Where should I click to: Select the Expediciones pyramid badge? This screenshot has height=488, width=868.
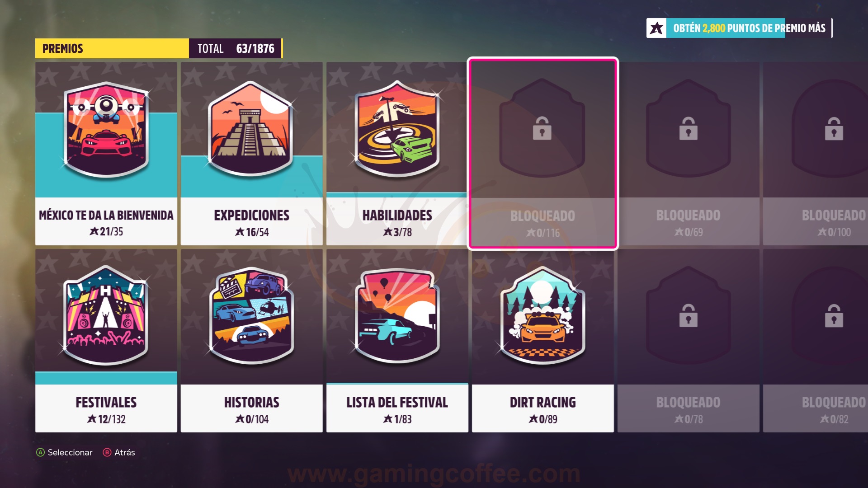tap(251, 130)
